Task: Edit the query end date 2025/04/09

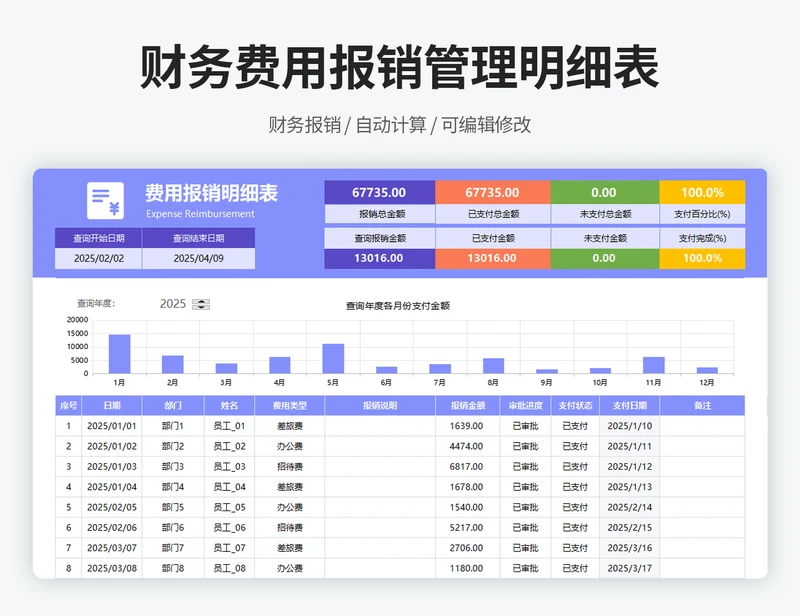Action: [198, 258]
